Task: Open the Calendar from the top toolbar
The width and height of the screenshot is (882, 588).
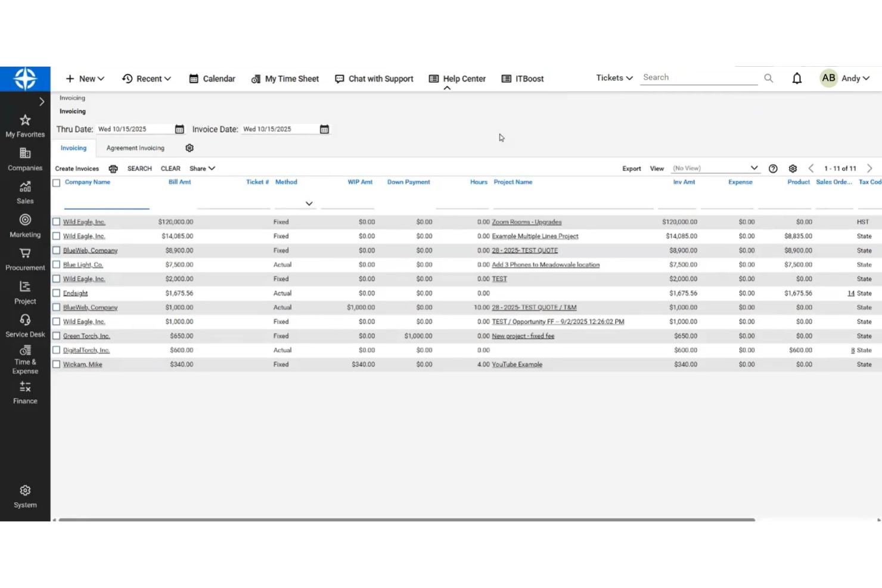Action: (x=212, y=78)
